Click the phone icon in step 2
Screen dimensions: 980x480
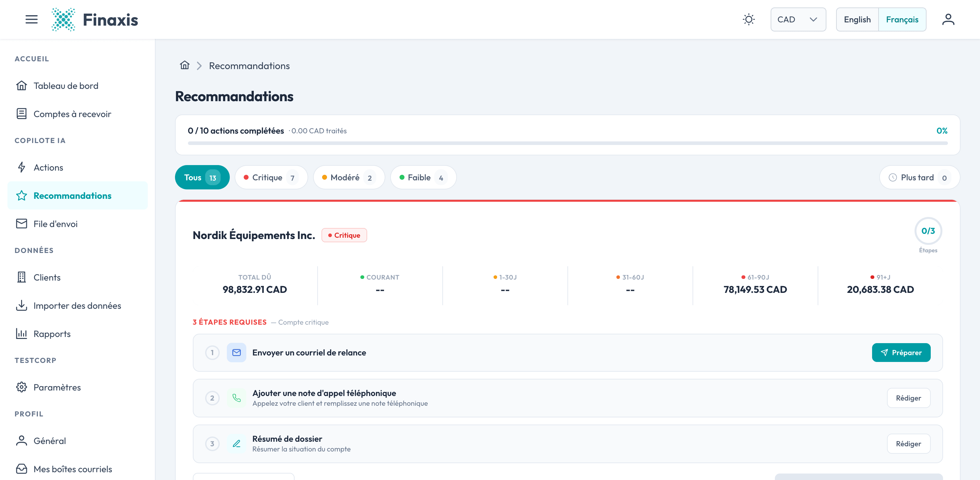(x=237, y=398)
